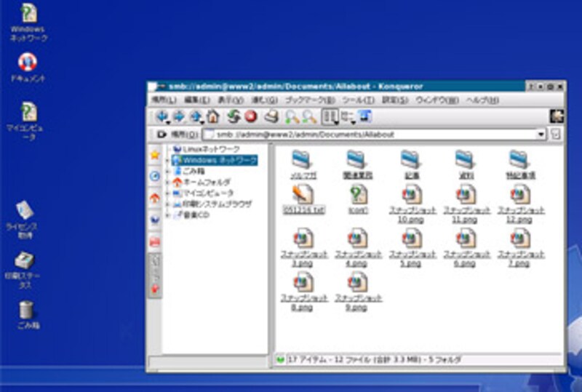Viewport: 582px width, 392px height.
Task: Open the red root folder sidebar tab
Action: (155, 242)
